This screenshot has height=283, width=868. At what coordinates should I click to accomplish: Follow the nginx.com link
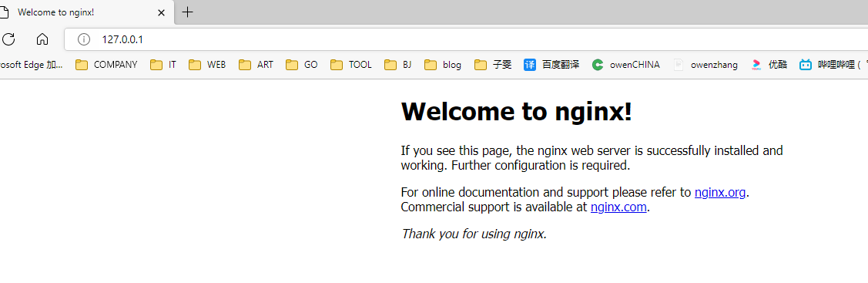(618, 207)
